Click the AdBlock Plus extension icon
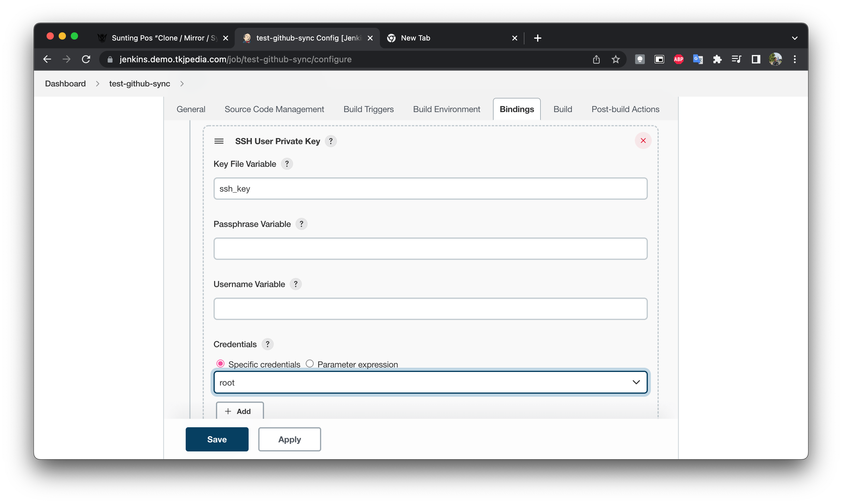Screen dimensions: 842x504 pos(678,60)
